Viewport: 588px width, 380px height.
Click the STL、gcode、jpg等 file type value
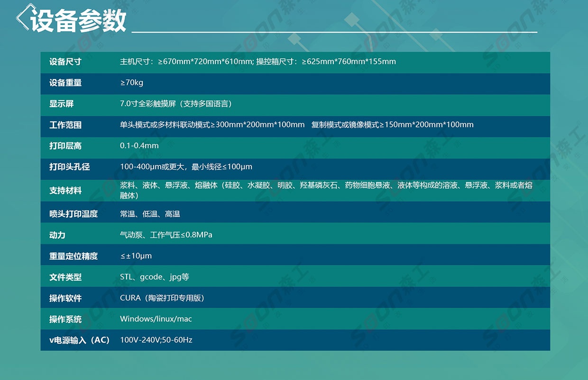pos(154,277)
